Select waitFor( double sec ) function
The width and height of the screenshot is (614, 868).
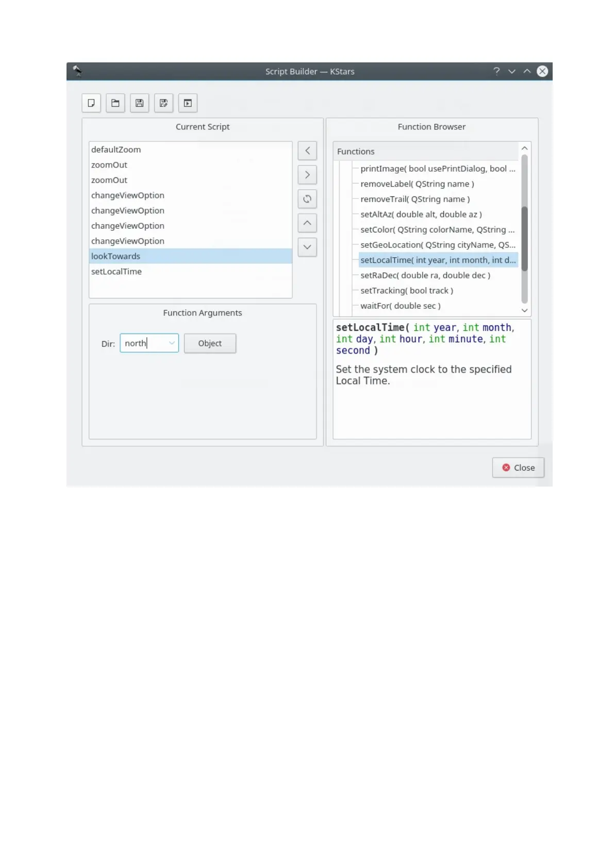click(x=401, y=306)
